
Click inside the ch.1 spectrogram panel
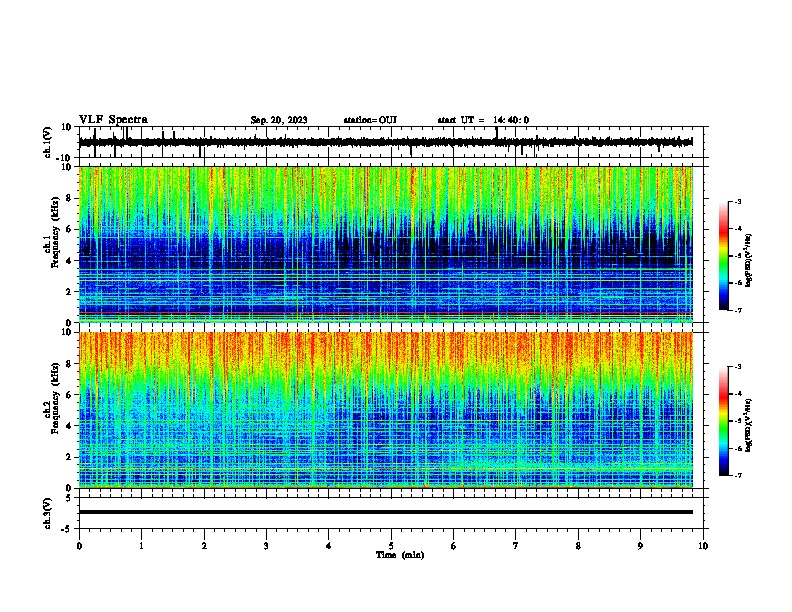point(386,244)
